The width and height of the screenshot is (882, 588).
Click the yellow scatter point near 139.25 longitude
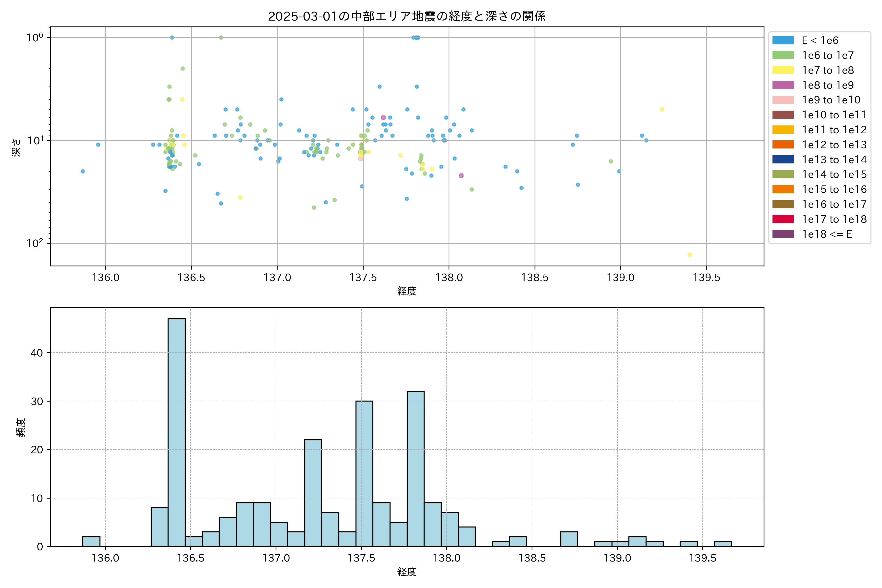(662, 110)
